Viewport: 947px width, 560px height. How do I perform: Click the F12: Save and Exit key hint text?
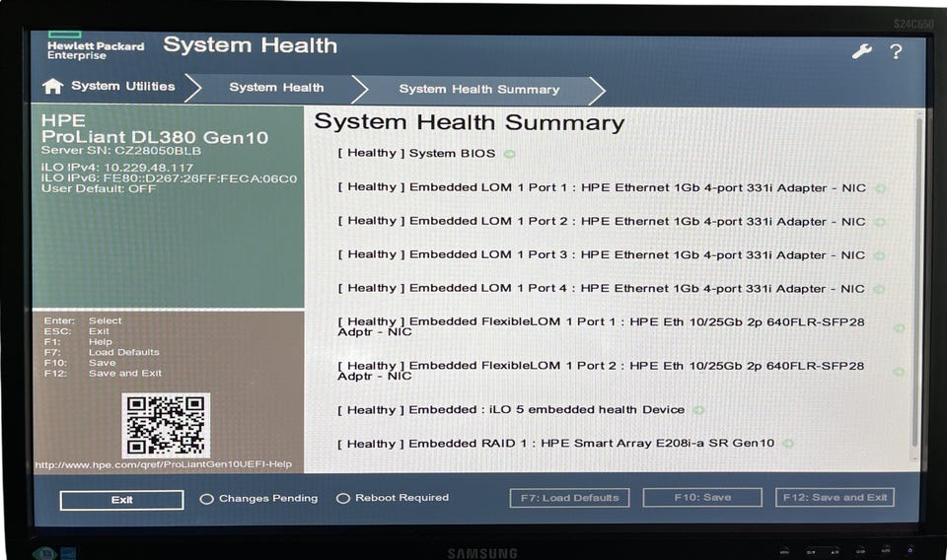[103, 374]
